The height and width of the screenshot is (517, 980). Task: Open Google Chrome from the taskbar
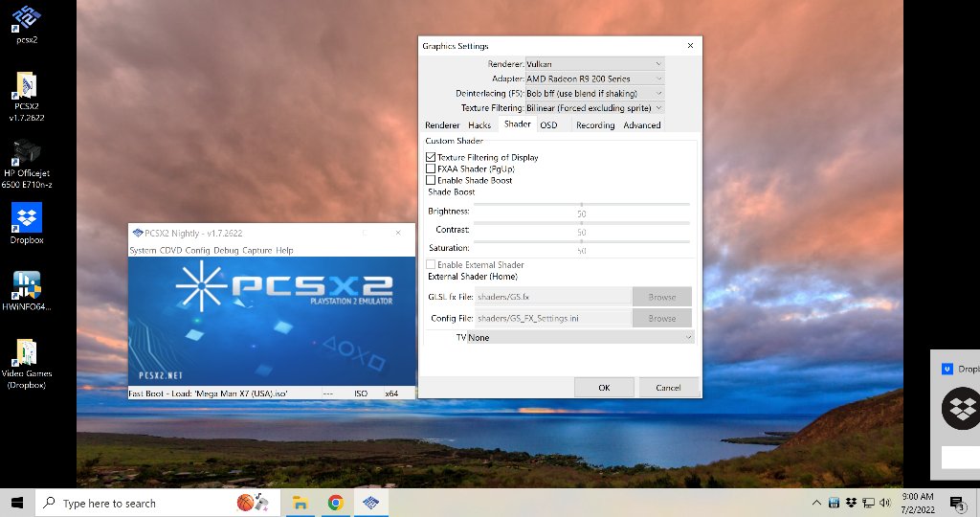click(336, 503)
